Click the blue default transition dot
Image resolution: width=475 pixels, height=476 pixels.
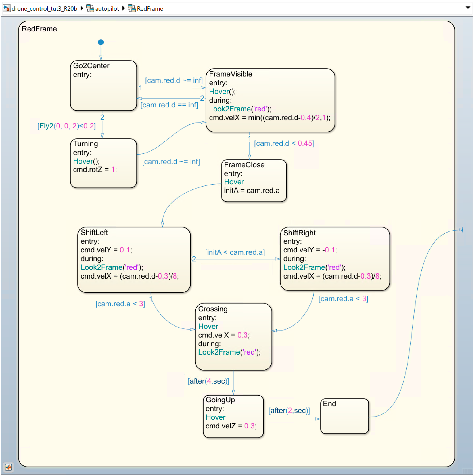(101, 42)
